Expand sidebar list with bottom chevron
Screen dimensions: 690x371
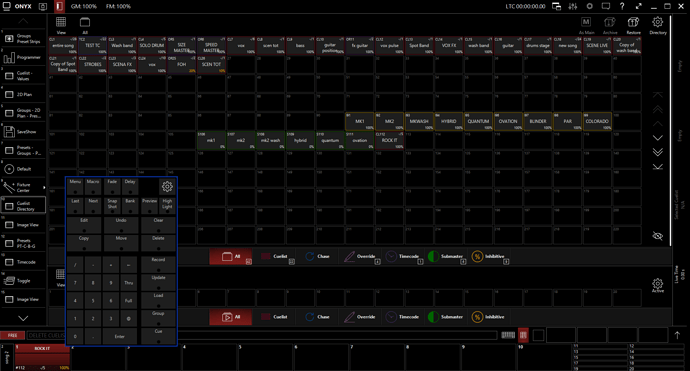point(23,318)
